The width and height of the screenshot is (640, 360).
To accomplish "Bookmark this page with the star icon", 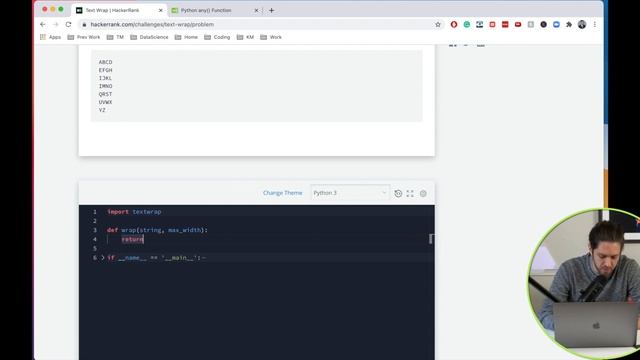I will click(x=438, y=24).
